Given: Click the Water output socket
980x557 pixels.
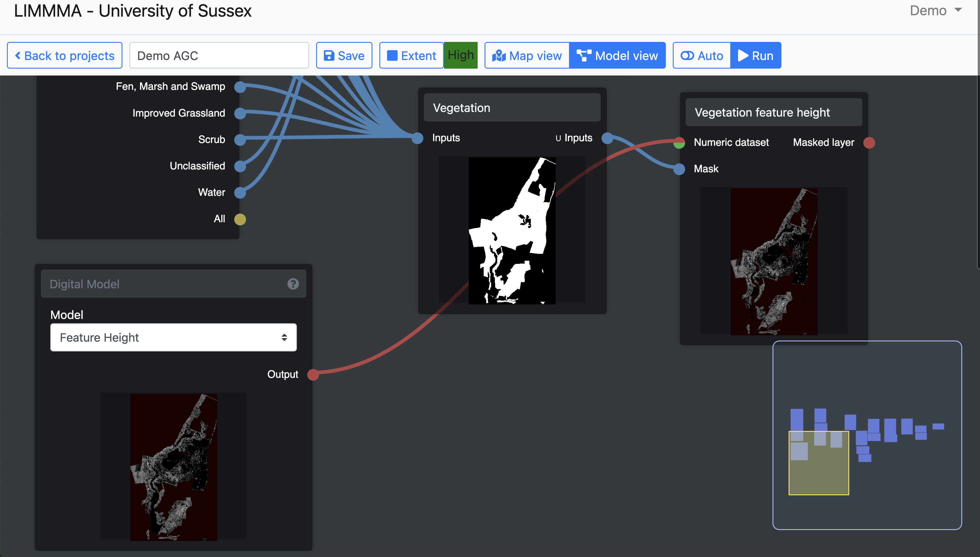Looking at the screenshot, I should coord(240,192).
